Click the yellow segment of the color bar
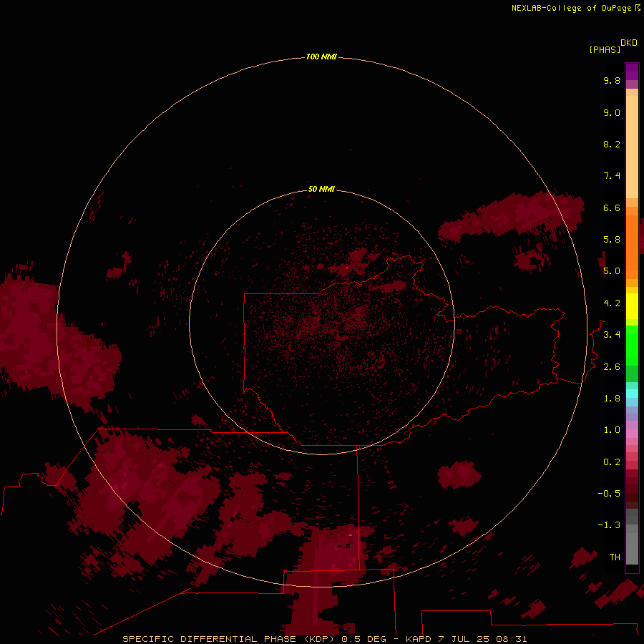Viewport: 644px width, 644px height. point(632,306)
